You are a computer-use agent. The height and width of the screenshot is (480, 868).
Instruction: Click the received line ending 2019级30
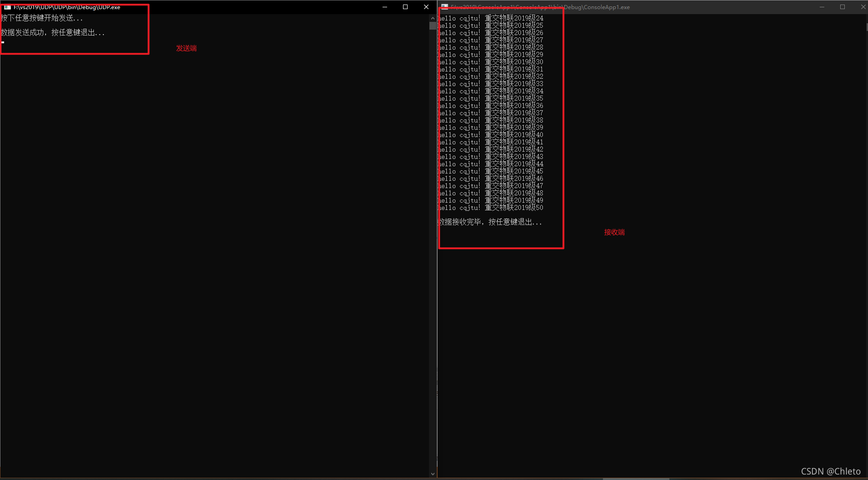coord(490,62)
